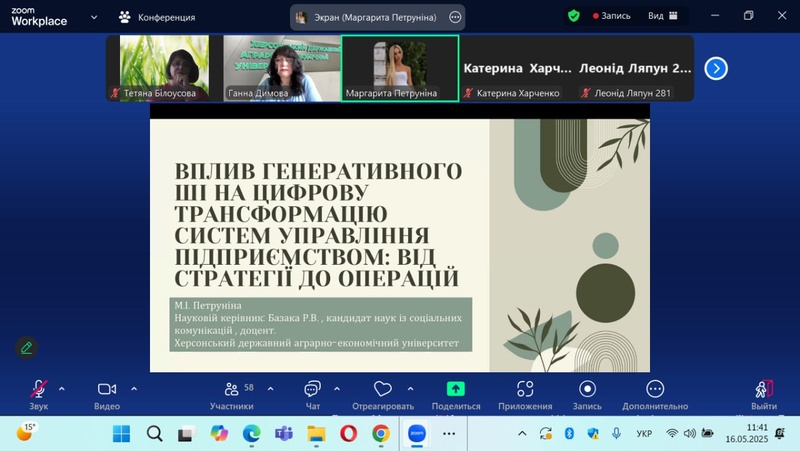The image size is (800, 451).
Task: Show next participants with right arrow button
Action: (715, 68)
